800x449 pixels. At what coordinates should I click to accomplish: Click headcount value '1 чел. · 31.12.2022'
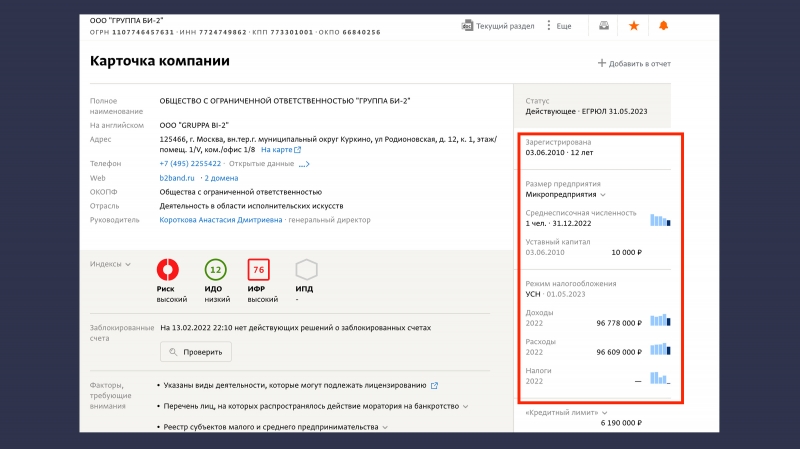558,223
